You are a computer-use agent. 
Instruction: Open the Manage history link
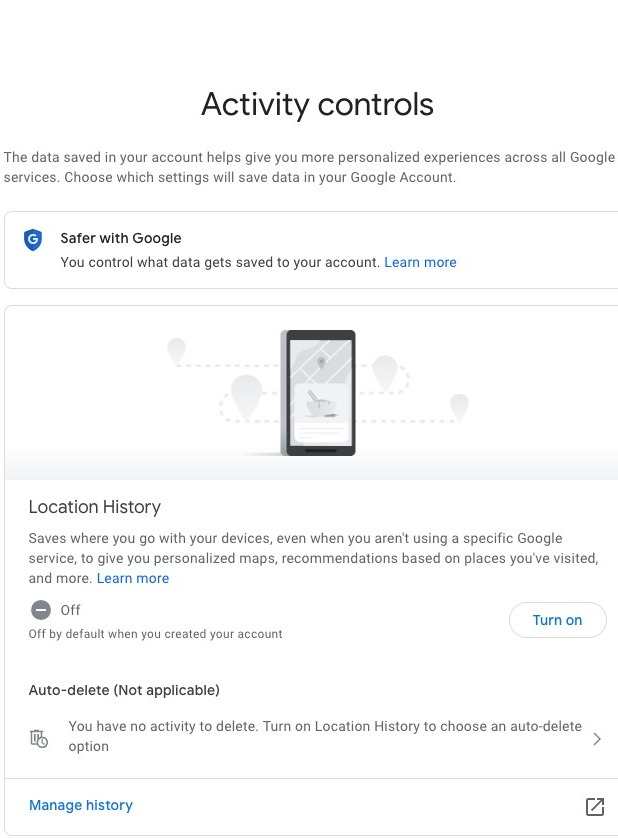pos(81,805)
